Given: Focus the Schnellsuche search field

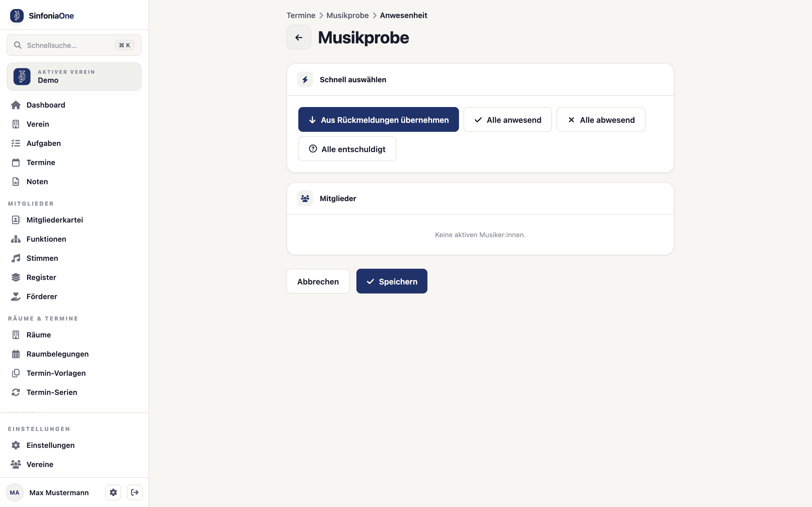Looking at the screenshot, I should pyautogui.click(x=74, y=45).
